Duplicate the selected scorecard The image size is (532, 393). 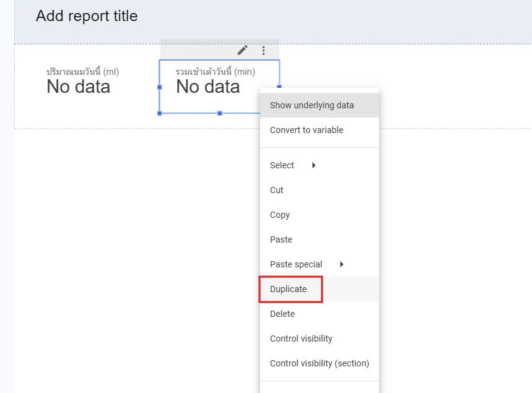[289, 289]
